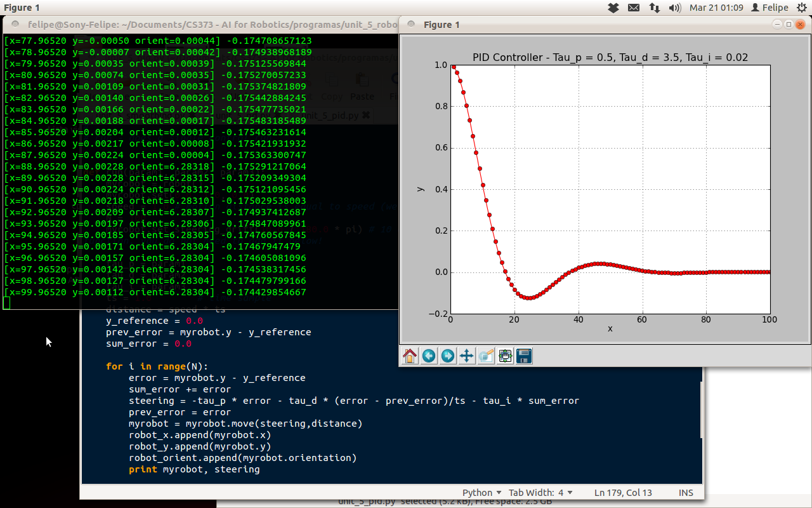Open the Felipe user menu
This screenshot has height=508, width=812.
[769, 8]
